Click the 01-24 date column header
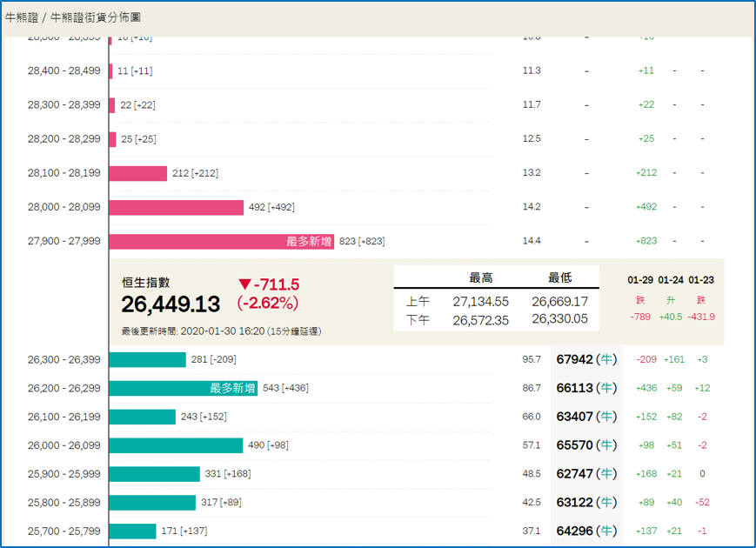 click(x=671, y=280)
